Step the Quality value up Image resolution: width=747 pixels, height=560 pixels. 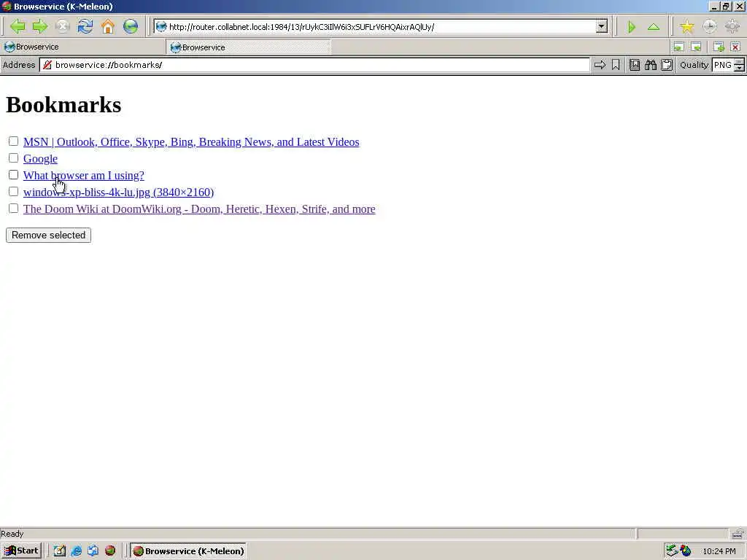click(740, 62)
